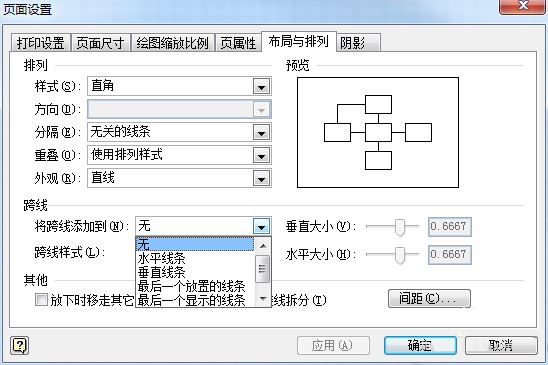Click the 垂直大小 slider handle

tap(399, 227)
